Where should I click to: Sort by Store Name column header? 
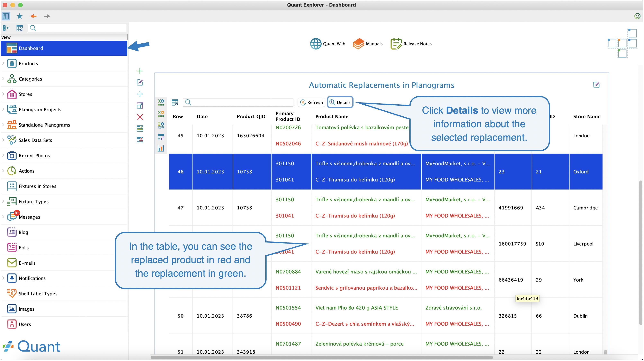(x=587, y=117)
